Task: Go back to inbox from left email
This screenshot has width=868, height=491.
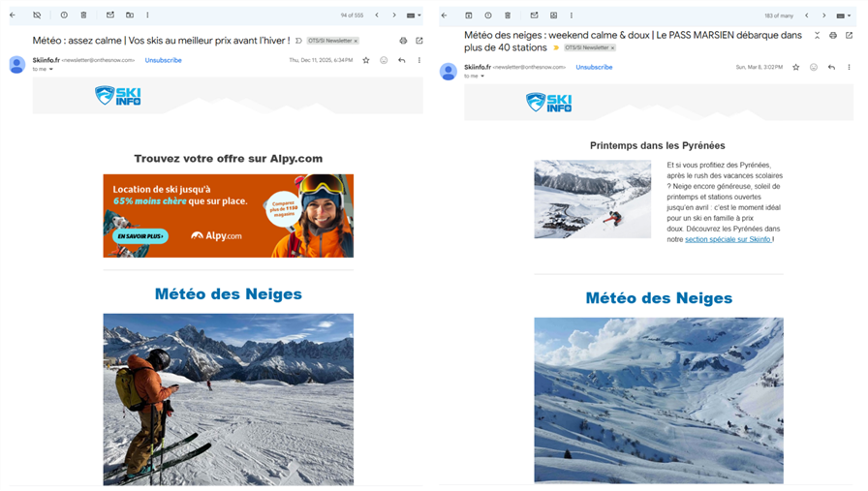Action: [13, 15]
